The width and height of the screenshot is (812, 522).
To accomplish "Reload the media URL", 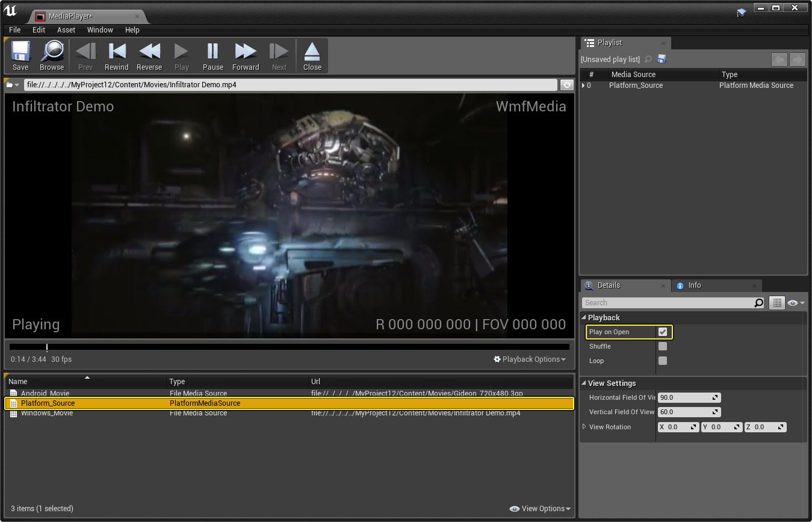I will click(566, 85).
